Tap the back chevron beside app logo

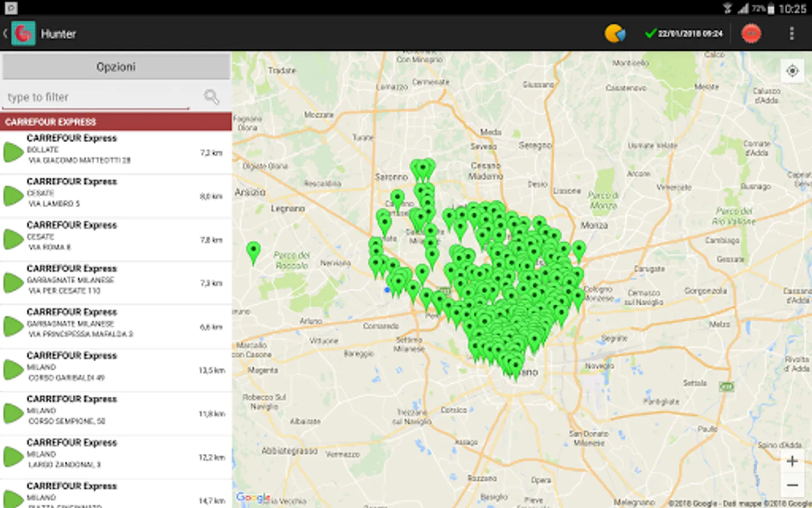5,33
